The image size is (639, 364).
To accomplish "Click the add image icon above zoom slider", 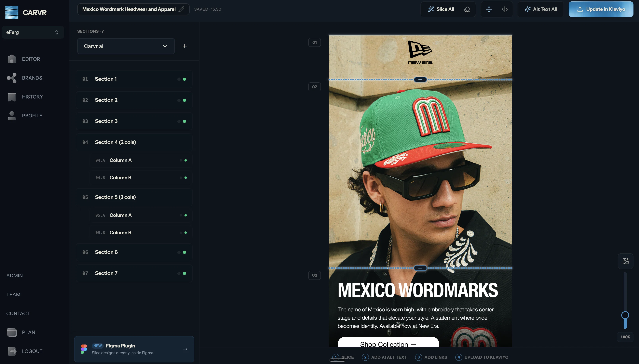I will click(625, 261).
